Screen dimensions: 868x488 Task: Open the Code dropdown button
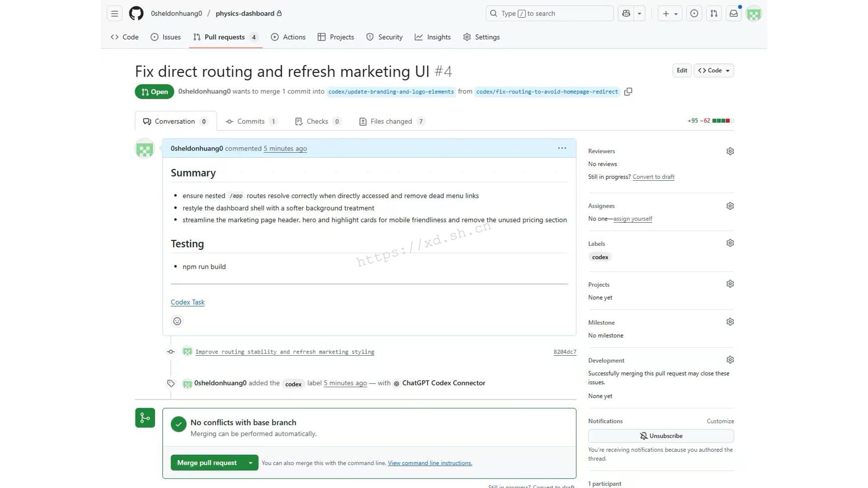click(713, 70)
